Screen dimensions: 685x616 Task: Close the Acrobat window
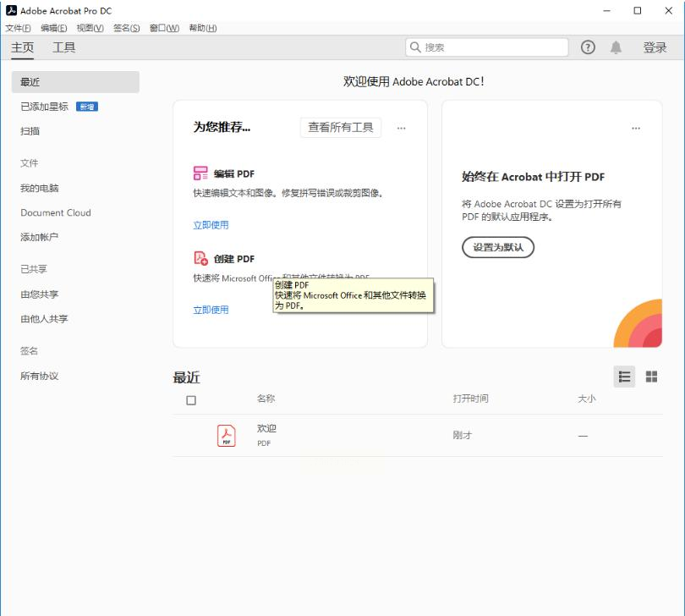[668, 10]
